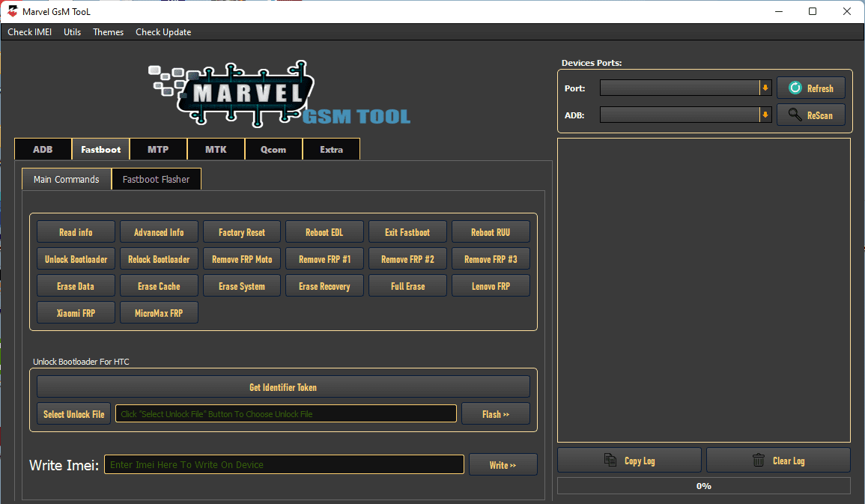The width and height of the screenshot is (865, 504).
Task: Click the Advanced Info button
Action: 159,232
